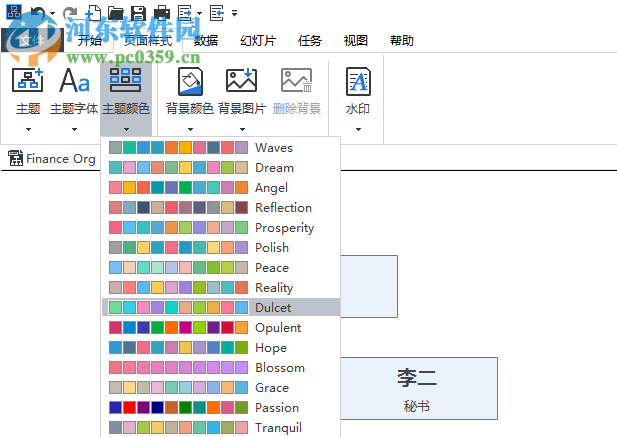
Task: Choose the Polish color theme
Action: point(221,247)
